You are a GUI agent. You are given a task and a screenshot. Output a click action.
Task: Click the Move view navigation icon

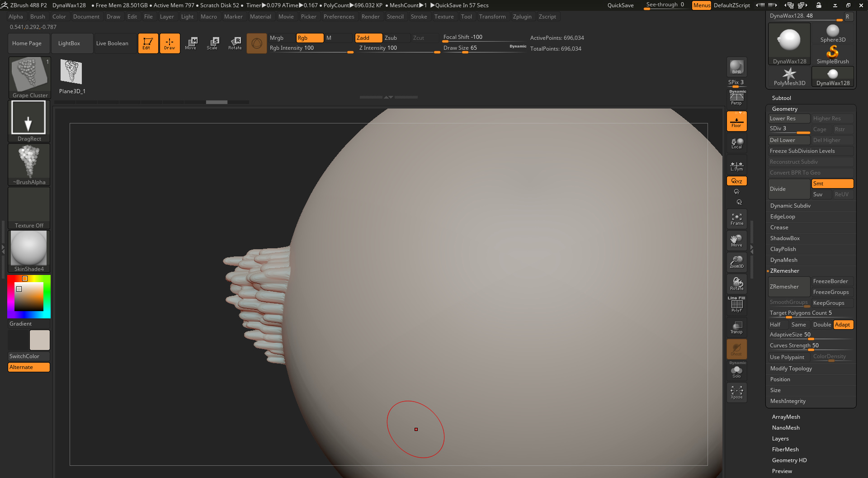(x=736, y=241)
